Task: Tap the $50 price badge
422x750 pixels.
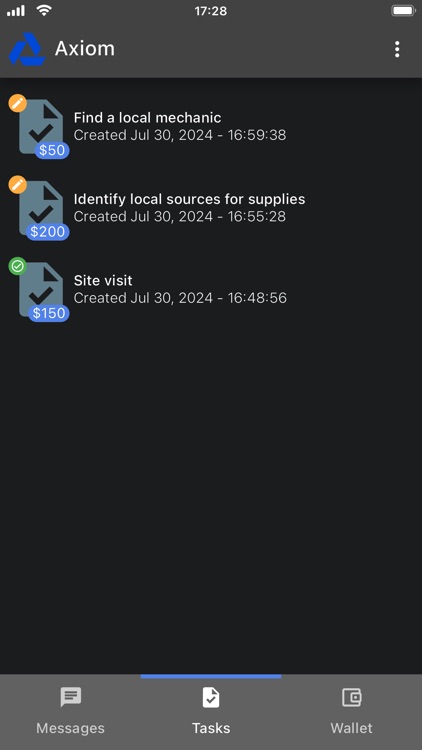Action: click(x=52, y=151)
